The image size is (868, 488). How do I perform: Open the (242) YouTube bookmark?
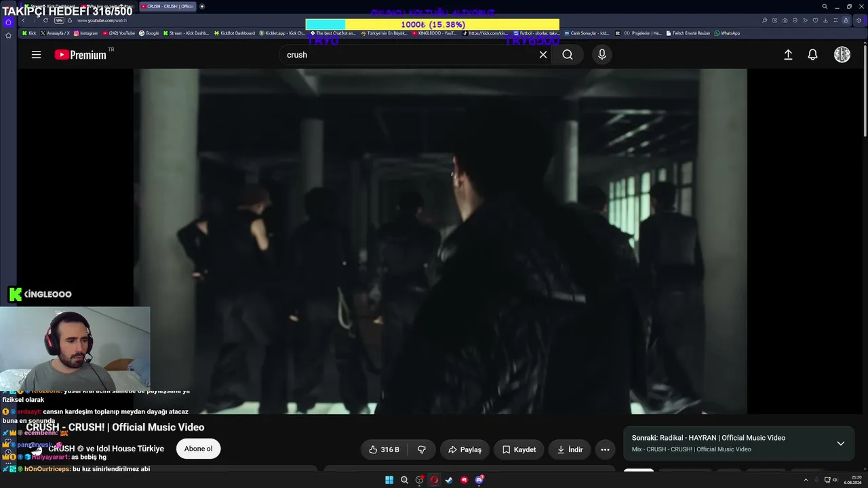(119, 33)
